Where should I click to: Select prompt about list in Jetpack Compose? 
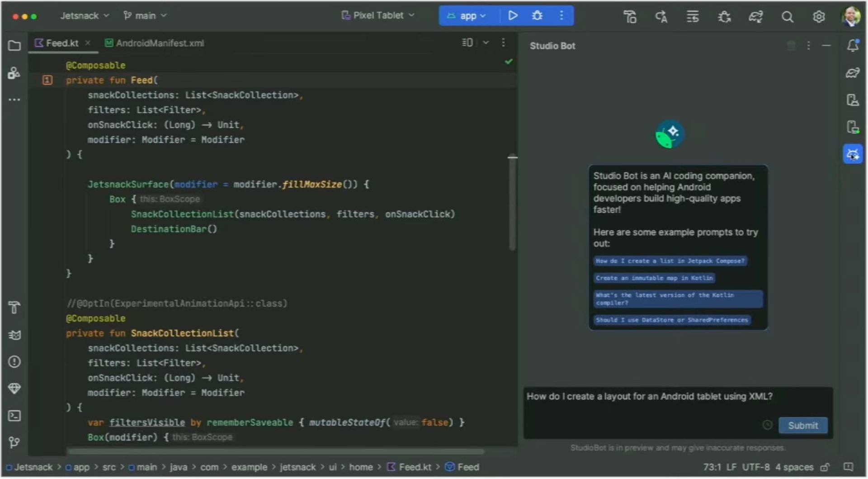(670, 261)
